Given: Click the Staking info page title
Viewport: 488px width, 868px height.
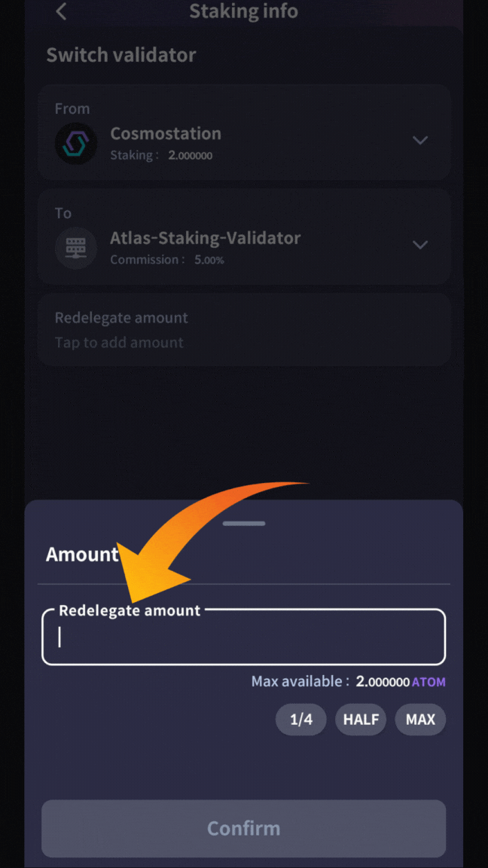Looking at the screenshot, I should click(x=243, y=11).
